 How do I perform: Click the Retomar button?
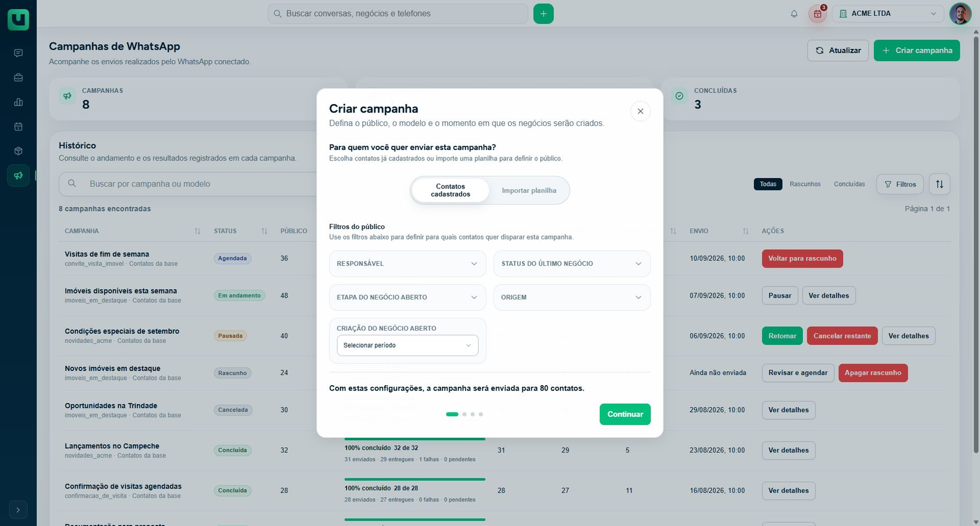[x=782, y=336]
